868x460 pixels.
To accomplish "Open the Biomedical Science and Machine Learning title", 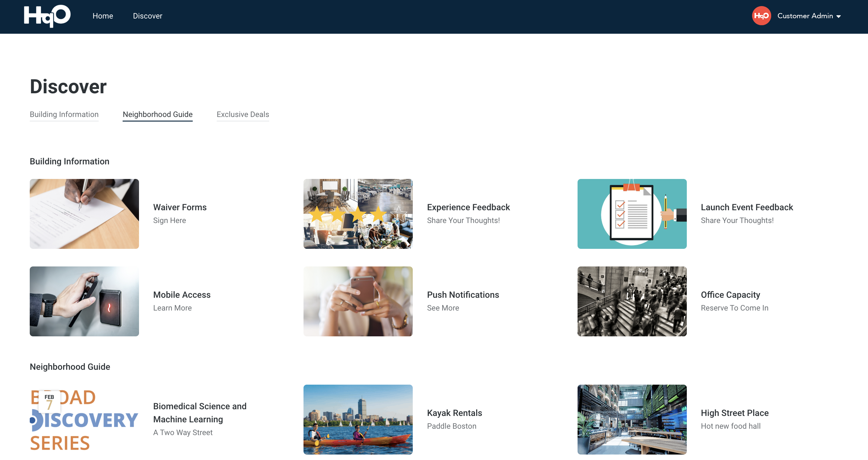I will [199, 412].
